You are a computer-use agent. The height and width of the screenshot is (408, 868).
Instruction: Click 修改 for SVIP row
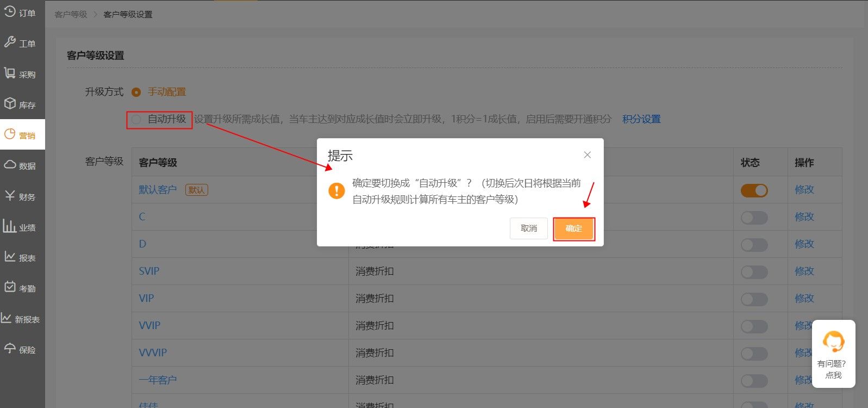[804, 271]
